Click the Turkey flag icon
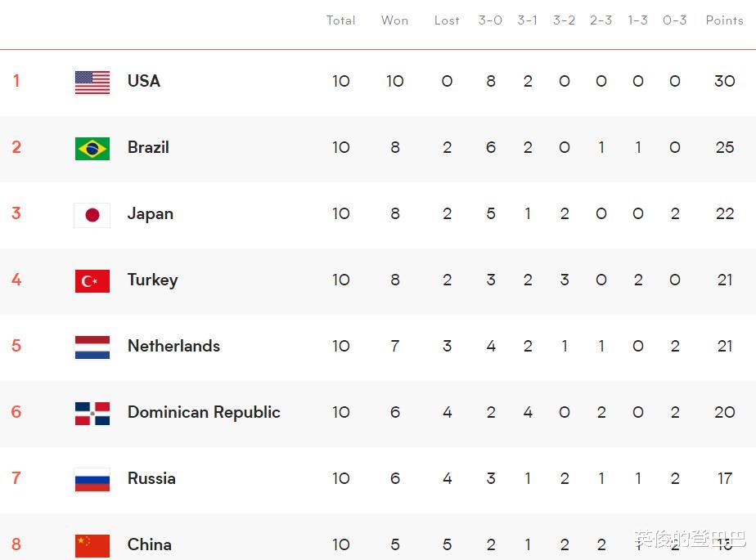756x560 pixels. click(92, 281)
